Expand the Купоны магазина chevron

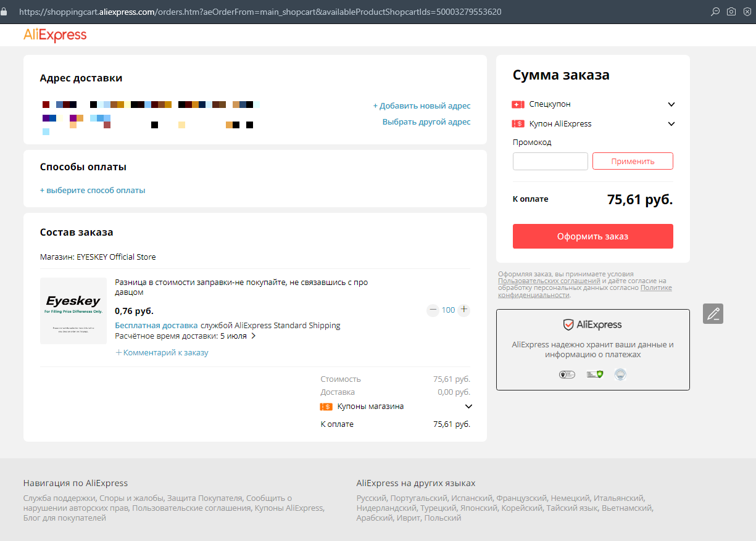(x=468, y=407)
